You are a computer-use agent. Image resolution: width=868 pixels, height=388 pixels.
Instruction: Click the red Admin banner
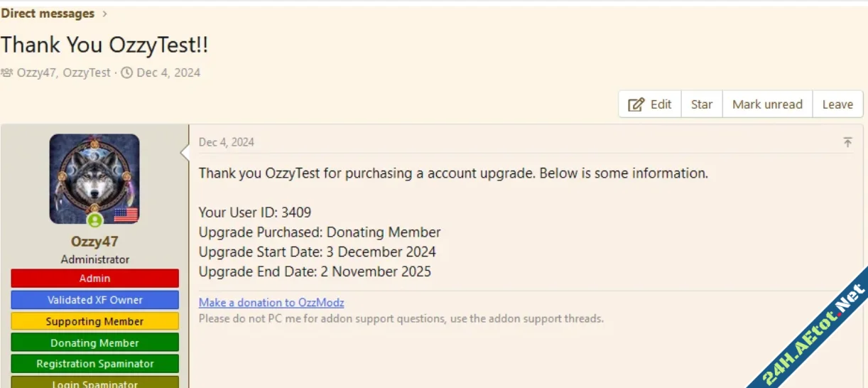(x=94, y=279)
